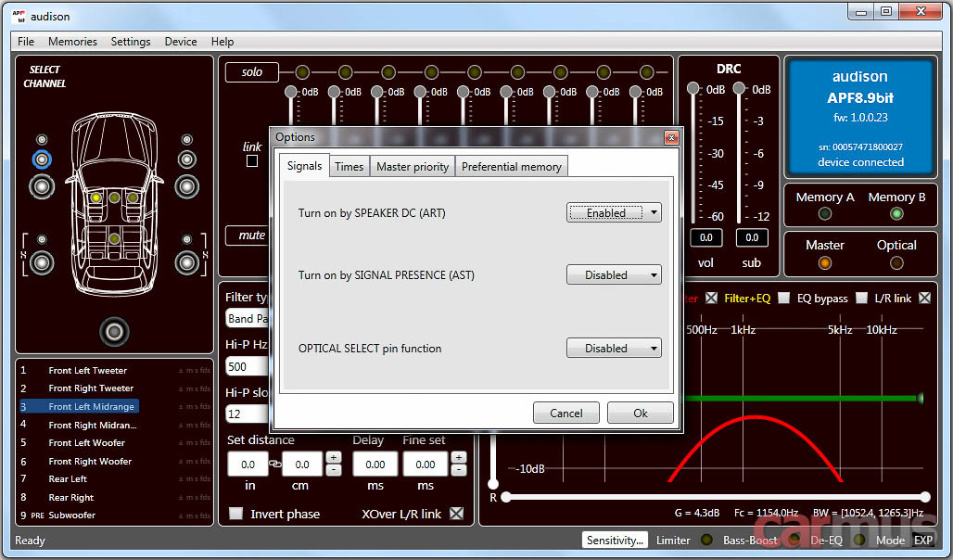Select the front left woofer speaker icon
The height and width of the screenshot is (560, 953).
coord(42,186)
